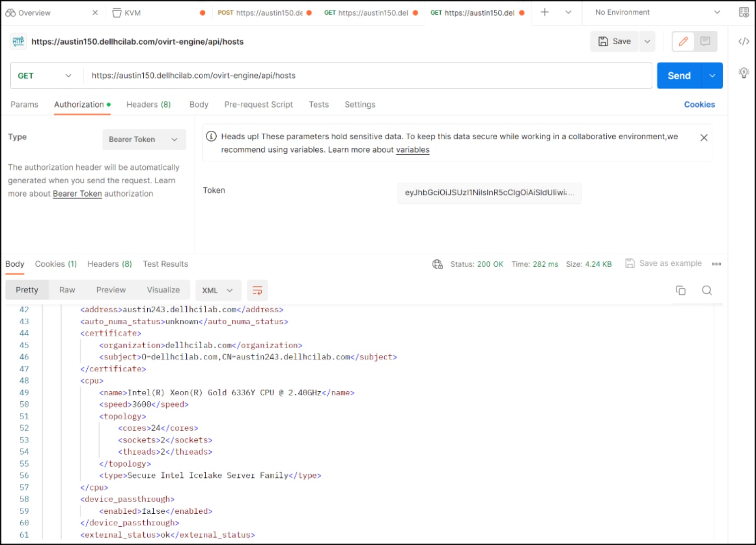The image size is (756, 545).
Task: Open the three-dot response options menu
Action: [x=716, y=264]
